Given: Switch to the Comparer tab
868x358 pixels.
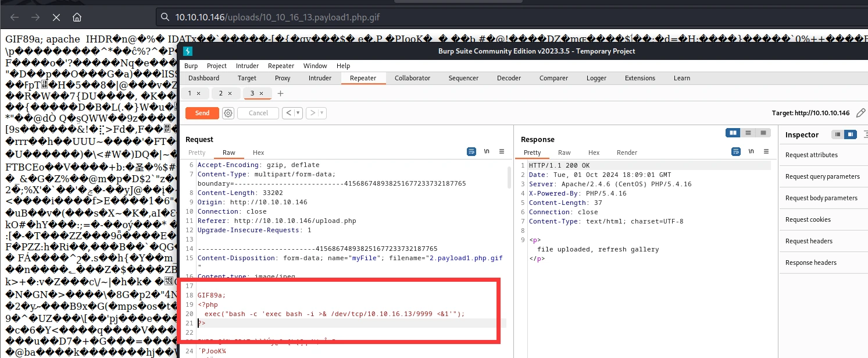Looking at the screenshot, I should (553, 78).
